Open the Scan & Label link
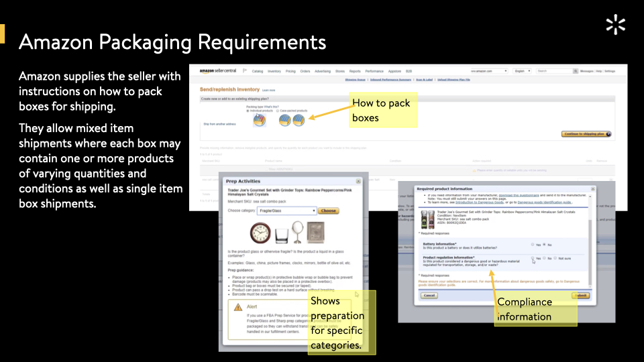The height and width of the screenshot is (362, 644). point(424,80)
